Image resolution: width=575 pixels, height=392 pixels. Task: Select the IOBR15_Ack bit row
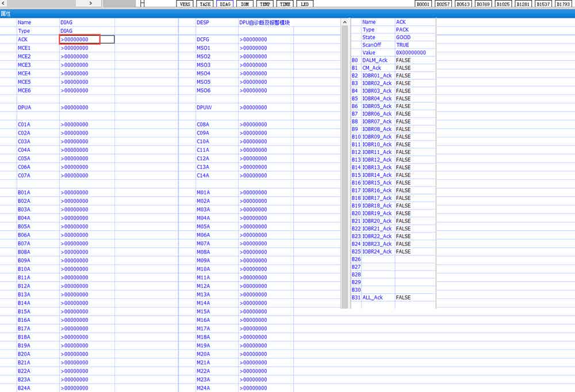coord(393,183)
